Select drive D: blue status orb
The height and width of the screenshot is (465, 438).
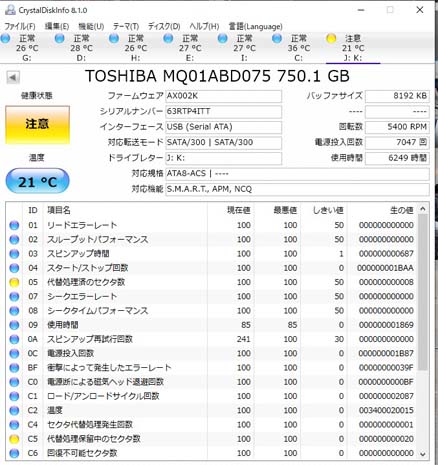[60, 38]
